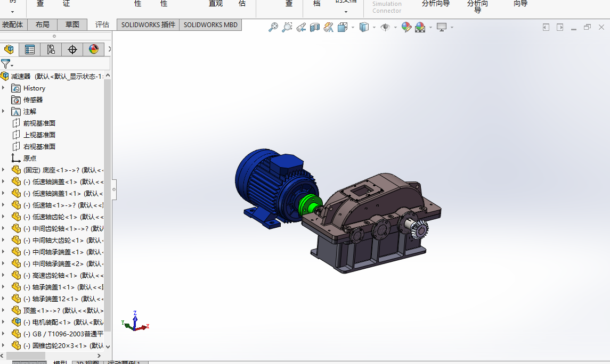Select 右视基准面 plane in tree
610x364 pixels.
(x=39, y=146)
